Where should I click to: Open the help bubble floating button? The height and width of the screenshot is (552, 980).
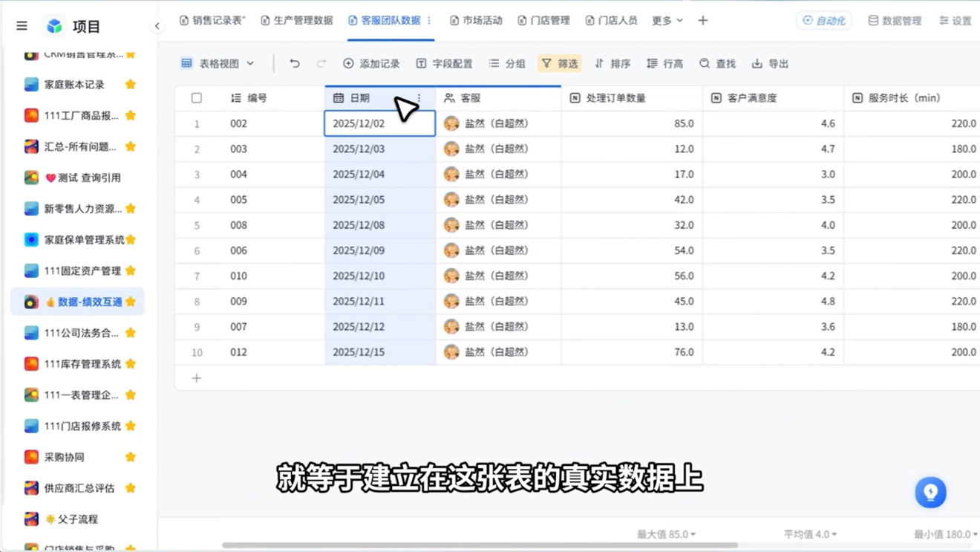click(x=930, y=493)
